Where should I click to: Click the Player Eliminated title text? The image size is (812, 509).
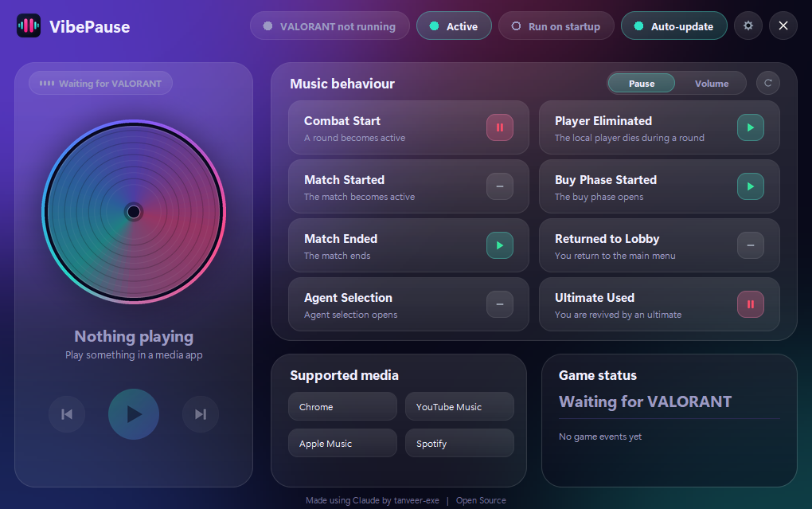coord(603,121)
